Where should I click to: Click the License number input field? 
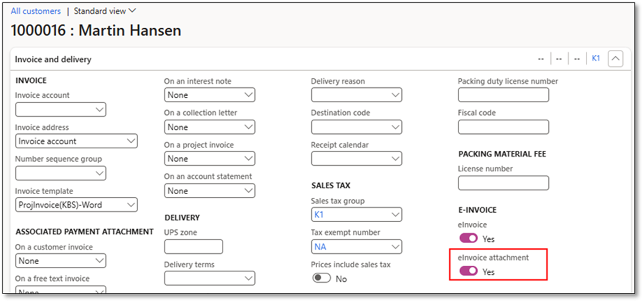pos(503,183)
